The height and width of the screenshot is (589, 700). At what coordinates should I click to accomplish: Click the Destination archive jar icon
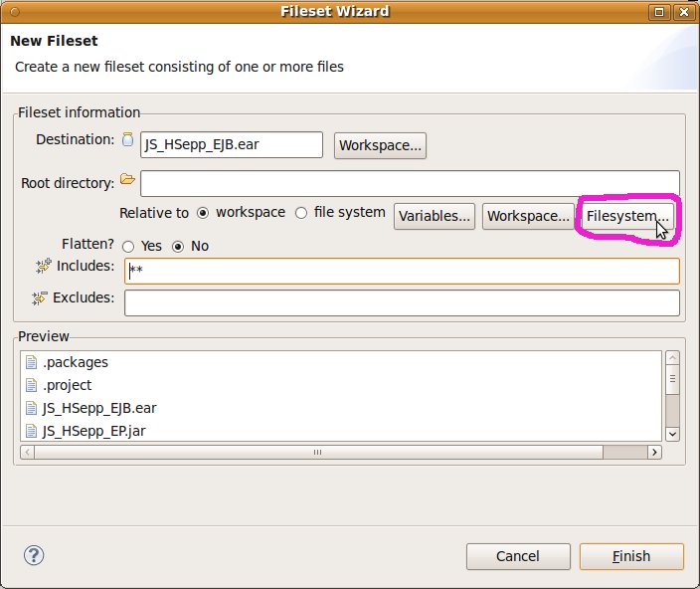pyautogui.click(x=127, y=140)
